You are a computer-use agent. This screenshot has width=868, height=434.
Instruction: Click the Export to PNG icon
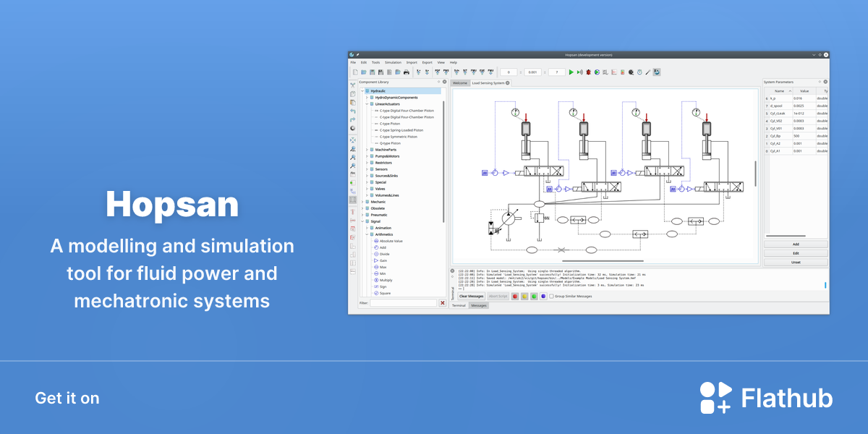pyautogui.click(x=446, y=72)
